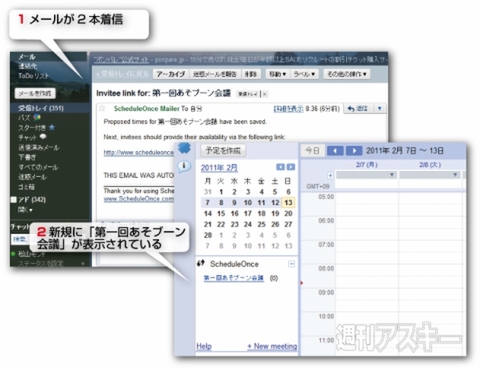The image size is (480, 370).
Task: Click the 2/7 (月) day header
Action: (367, 165)
